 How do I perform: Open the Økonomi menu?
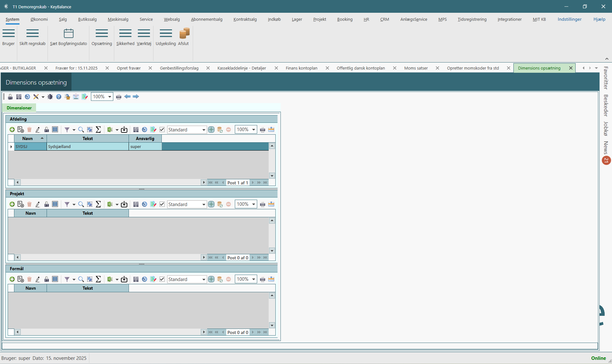(39, 19)
